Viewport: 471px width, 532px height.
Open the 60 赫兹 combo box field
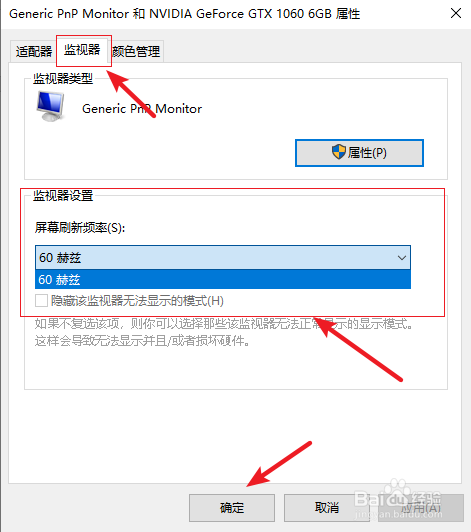pos(223,258)
